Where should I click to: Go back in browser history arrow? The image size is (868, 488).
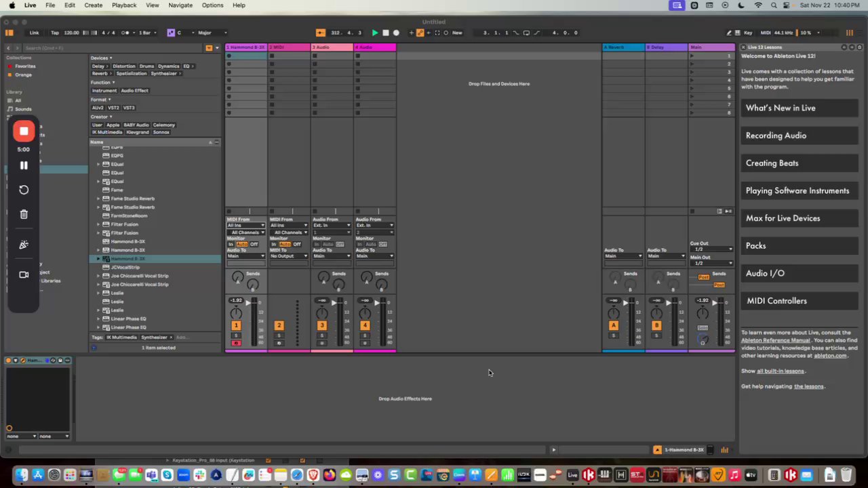click(8, 47)
